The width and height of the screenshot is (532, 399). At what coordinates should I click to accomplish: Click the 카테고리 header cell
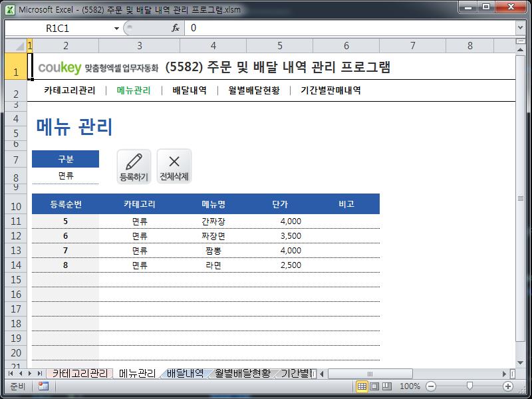[140, 204]
